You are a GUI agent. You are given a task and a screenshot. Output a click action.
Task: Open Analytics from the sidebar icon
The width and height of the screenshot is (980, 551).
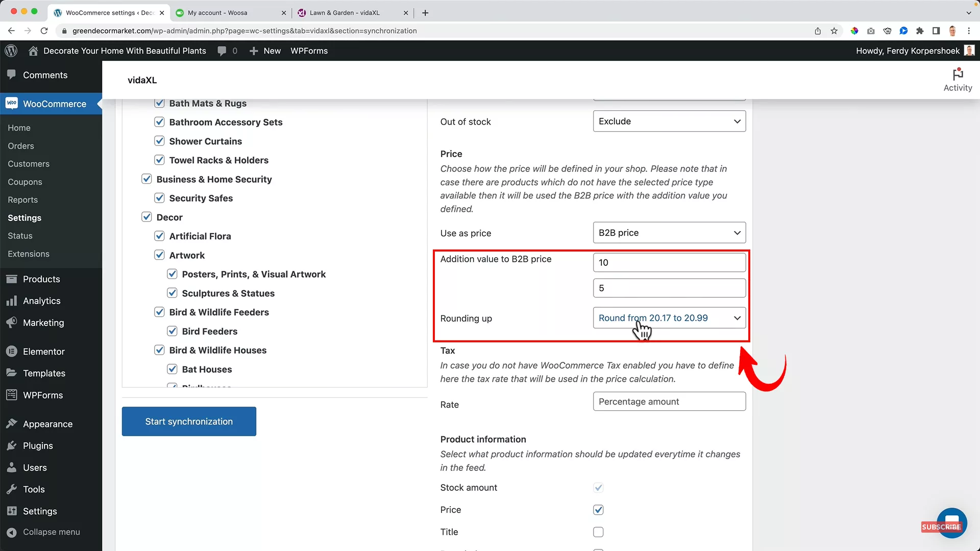(x=12, y=300)
